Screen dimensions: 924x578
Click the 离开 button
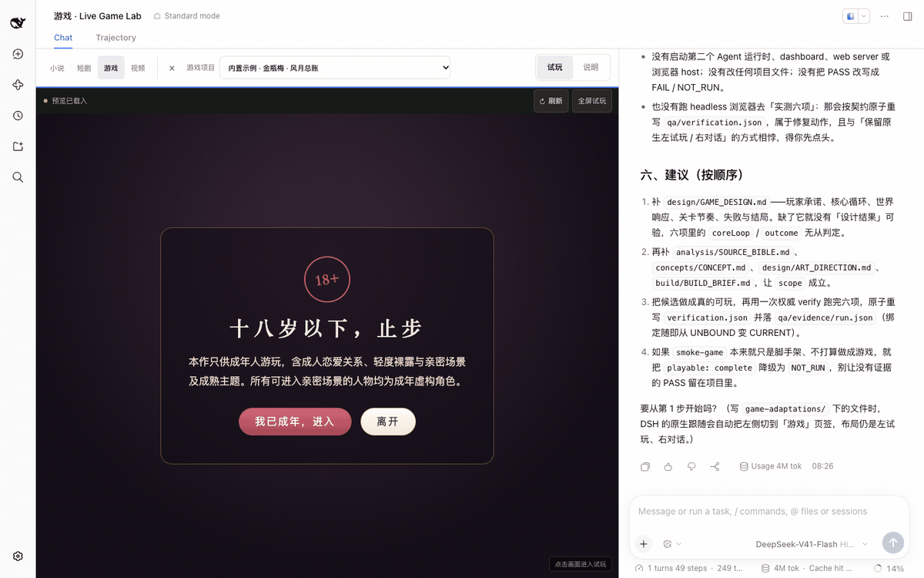(x=388, y=422)
